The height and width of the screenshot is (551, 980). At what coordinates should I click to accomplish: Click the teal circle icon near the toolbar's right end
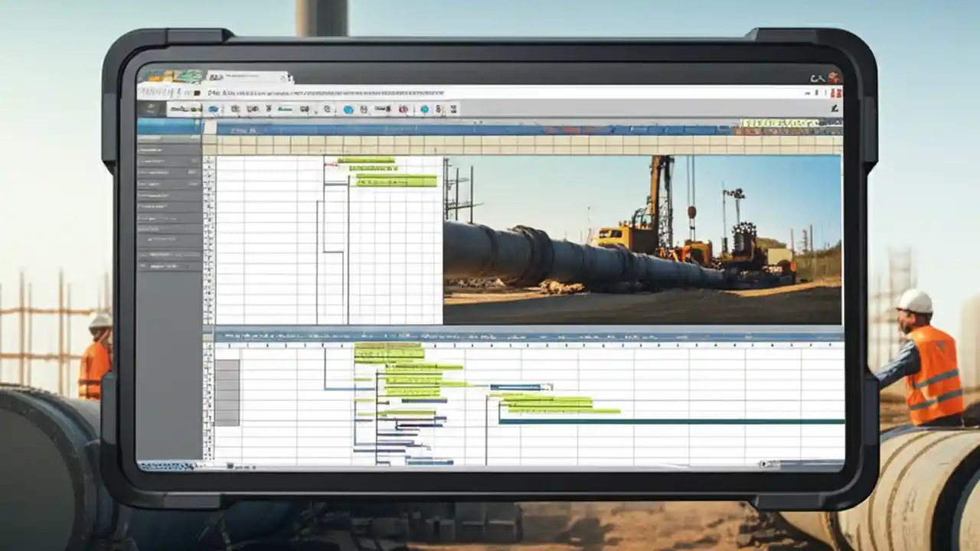pos(424,109)
